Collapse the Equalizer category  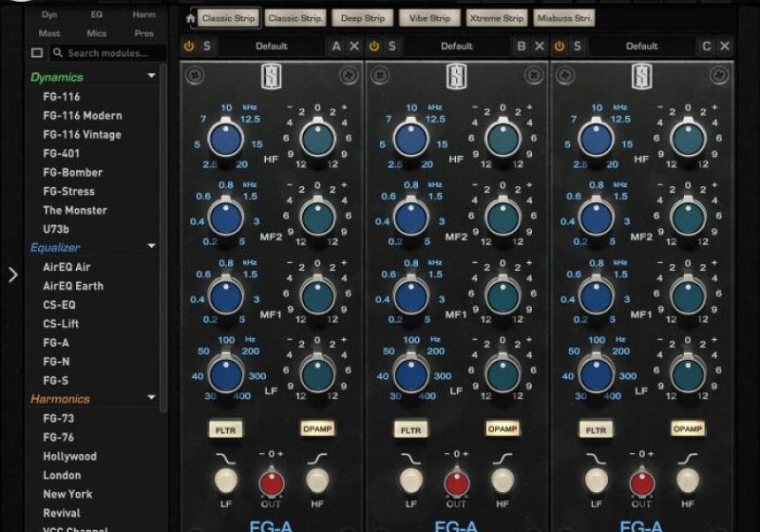coord(152,247)
